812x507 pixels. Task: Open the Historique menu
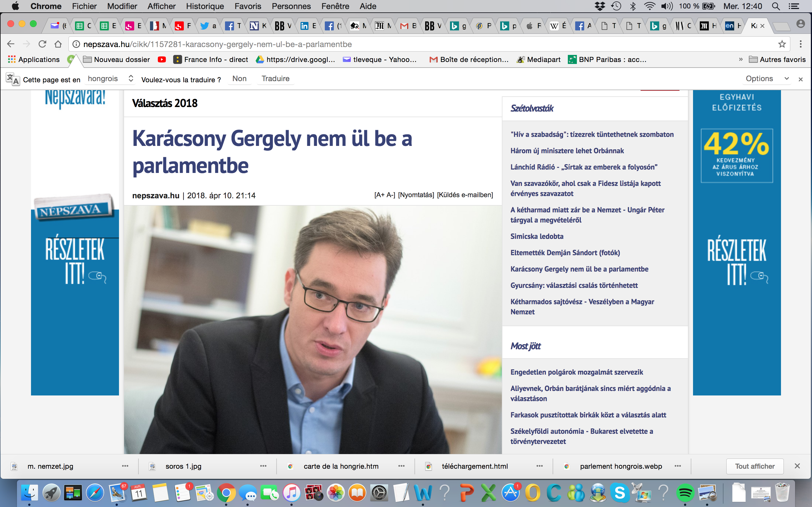[x=205, y=6]
